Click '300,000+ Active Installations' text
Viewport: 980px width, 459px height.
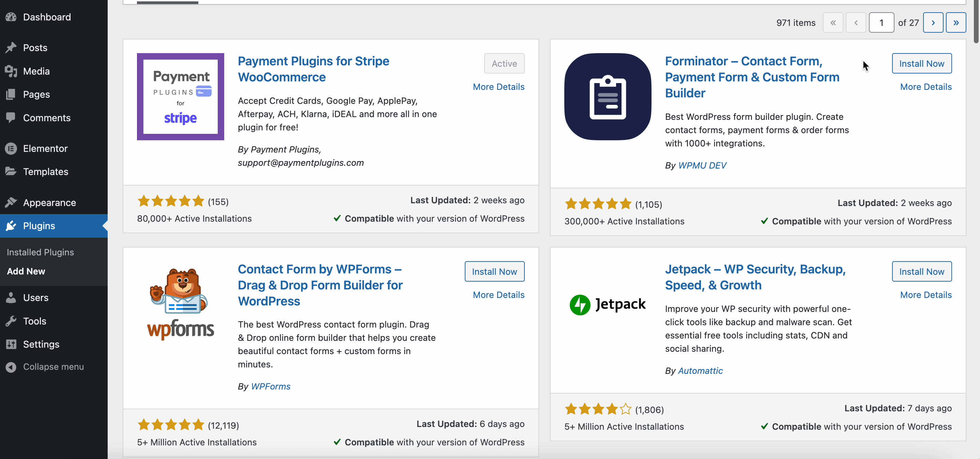pyautogui.click(x=624, y=221)
